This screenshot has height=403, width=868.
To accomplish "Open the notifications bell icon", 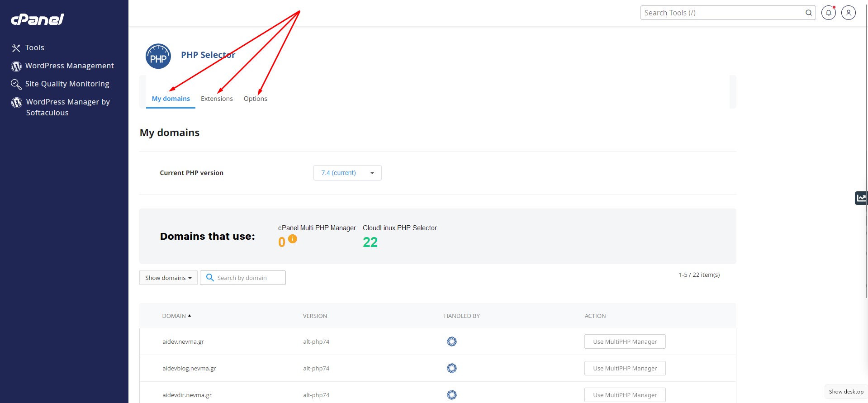I will (x=828, y=13).
